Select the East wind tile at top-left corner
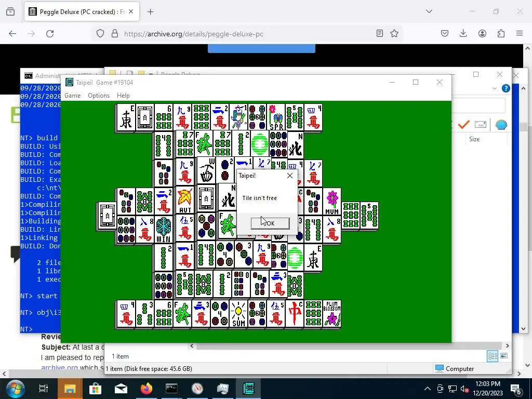 [x=126, y=117]
